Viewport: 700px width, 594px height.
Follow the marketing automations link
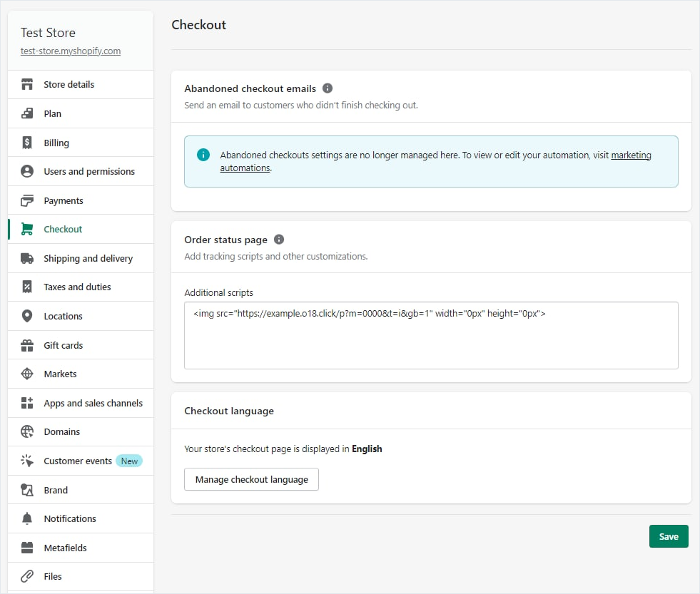[x=631, y=155]
